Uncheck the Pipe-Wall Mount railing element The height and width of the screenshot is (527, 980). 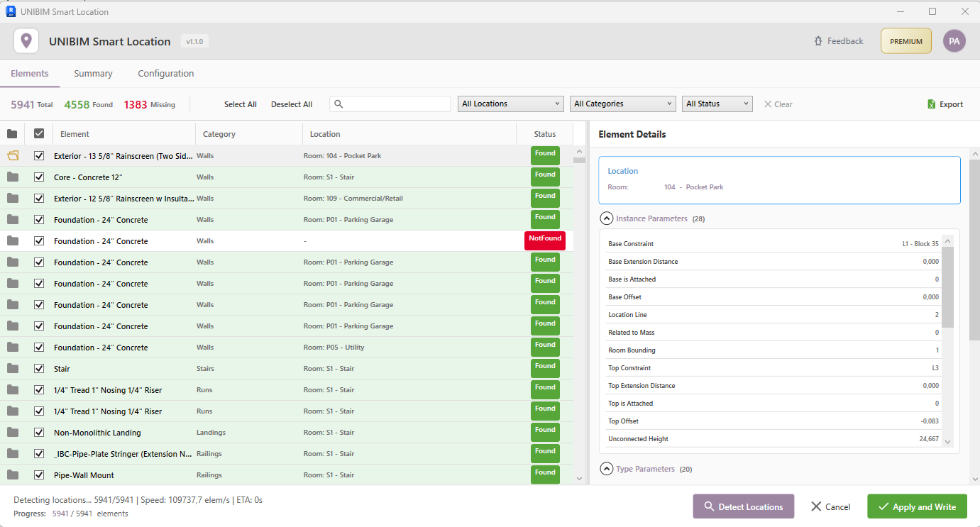click(x=39, y=475)
